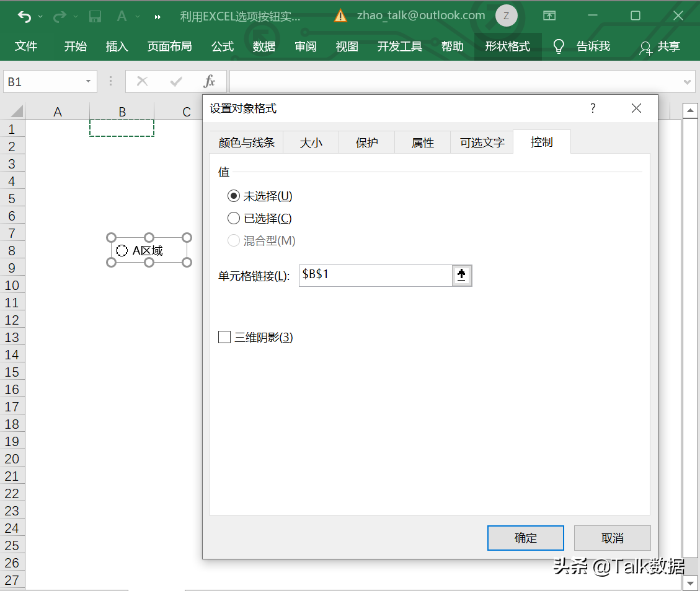Open the 开发工具 ribbon tab
Screen dimensions: 700x591
click(399, 46)
